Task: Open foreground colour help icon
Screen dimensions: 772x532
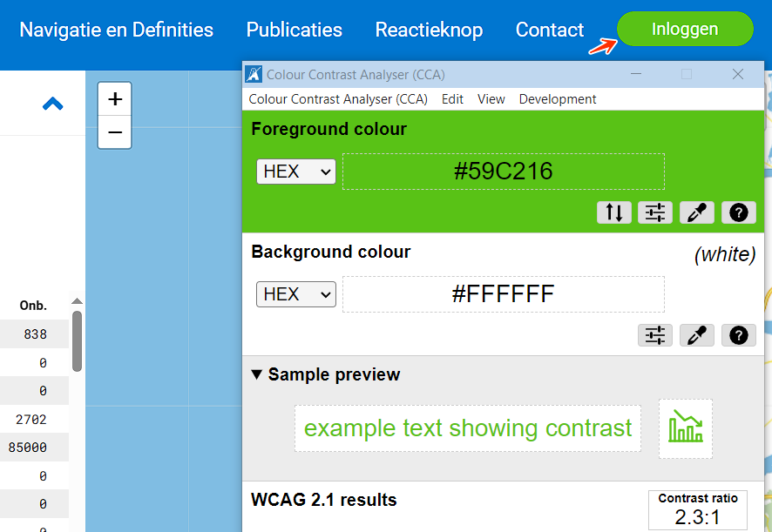Action: point(738,212)
